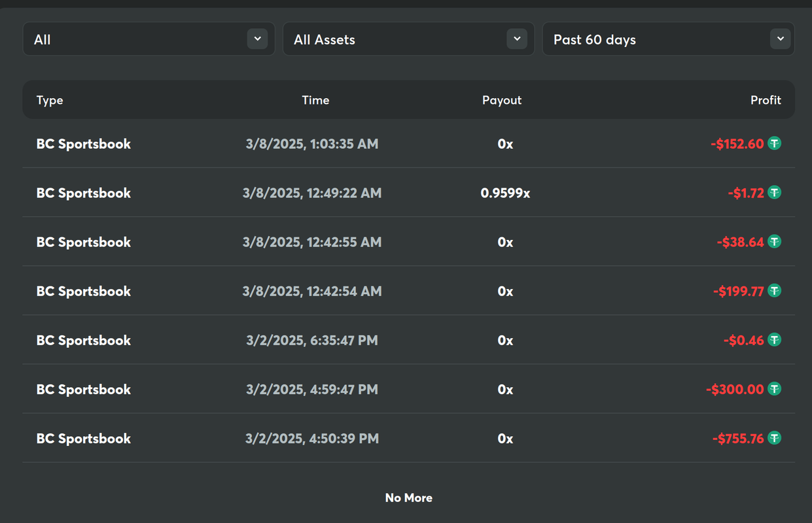
Task: Click the 'Profit' column header
Action: point(766,100)
